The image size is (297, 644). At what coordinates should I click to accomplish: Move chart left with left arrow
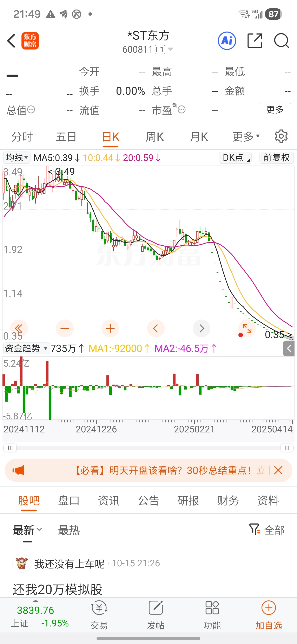pyautogui.click(x=156, y=328)
